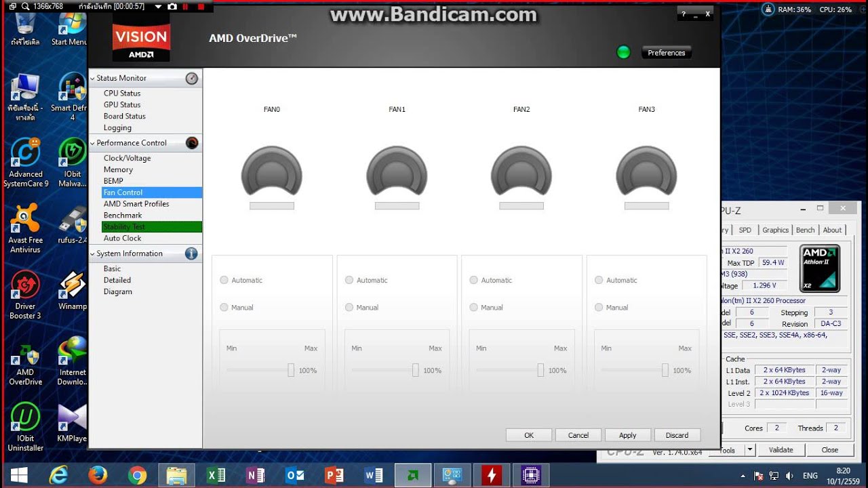
Task: Open the Advanced SystemCare 9 desktop icon
Action: (26, 163)
